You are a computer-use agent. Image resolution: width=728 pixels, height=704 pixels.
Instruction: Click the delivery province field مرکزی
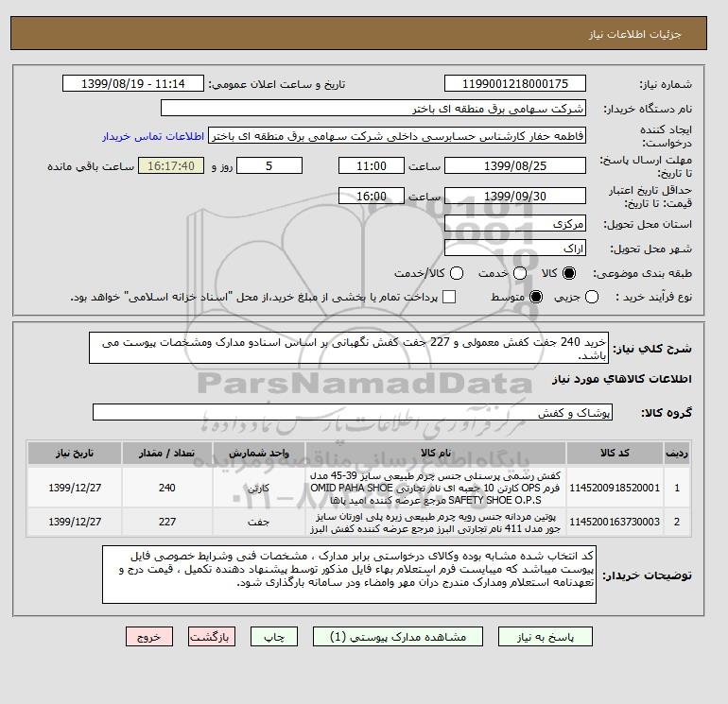(x=515, y=224)
